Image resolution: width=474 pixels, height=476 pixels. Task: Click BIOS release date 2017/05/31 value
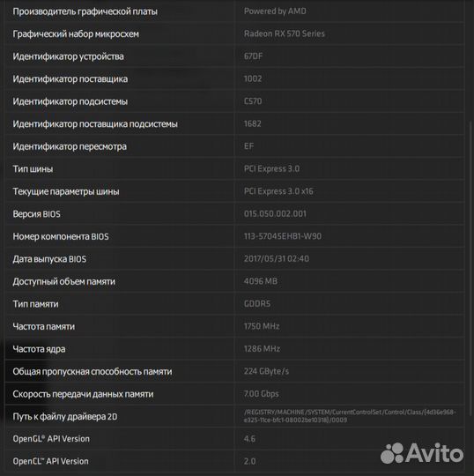click(277, 258)
